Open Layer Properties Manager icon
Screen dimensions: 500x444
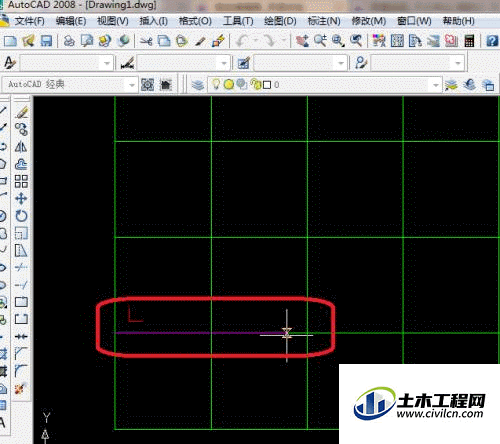point(198,85)
